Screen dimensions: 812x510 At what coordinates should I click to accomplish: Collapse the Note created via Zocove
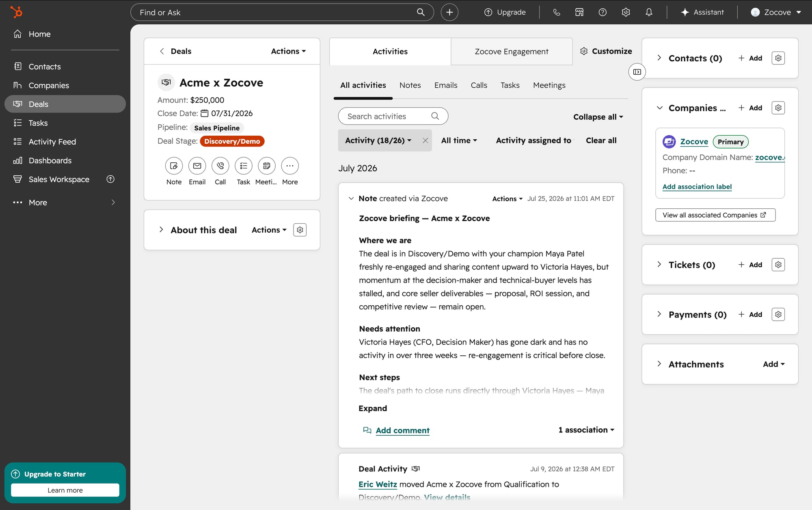pos(351,199)
